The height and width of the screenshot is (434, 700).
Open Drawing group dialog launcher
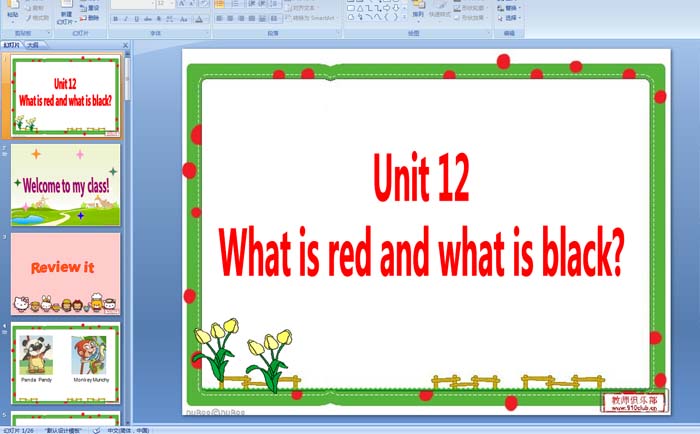pos(488,33)
